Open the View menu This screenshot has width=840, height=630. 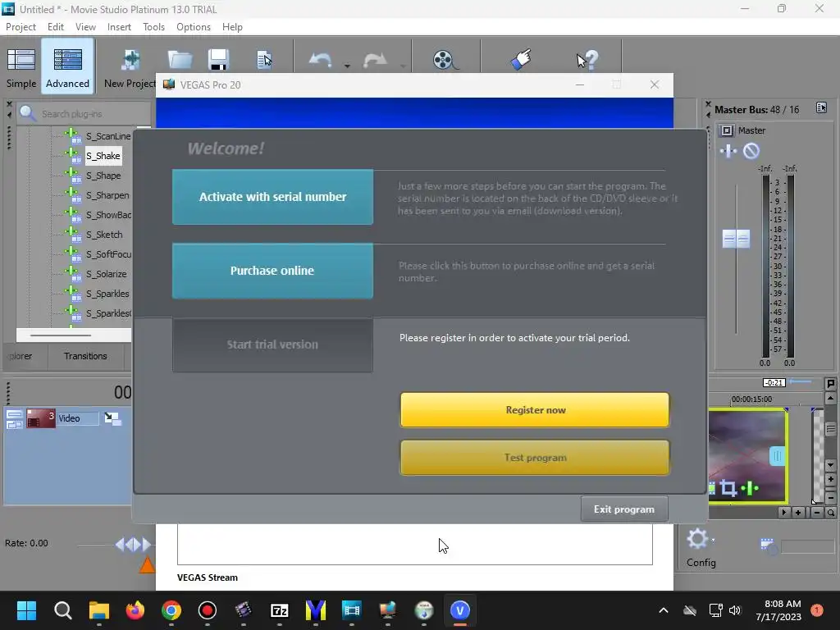pyautogui.click(x=85, y=27)
